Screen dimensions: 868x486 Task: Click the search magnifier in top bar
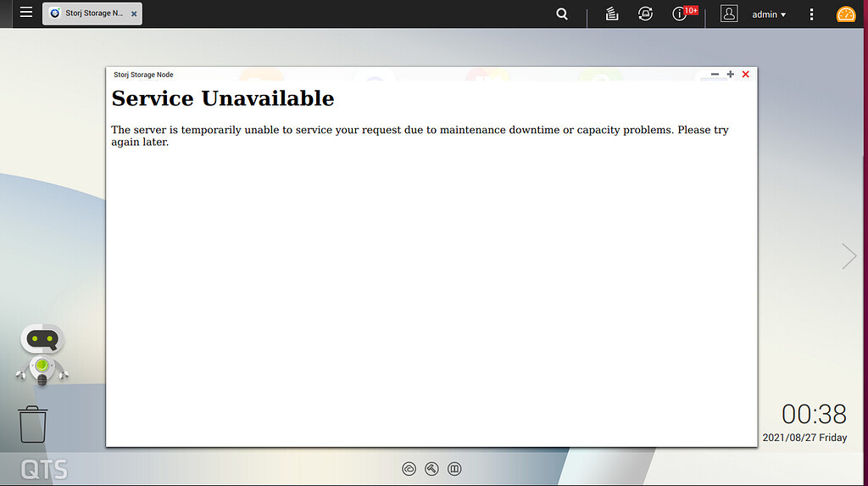coord(562,14)
